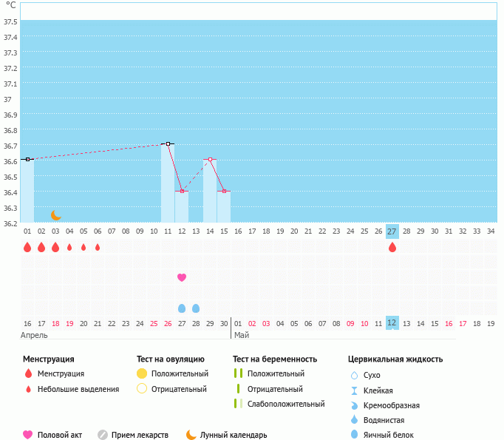
Task: Click the Небольшие выделения legend label
Action: 78,389
